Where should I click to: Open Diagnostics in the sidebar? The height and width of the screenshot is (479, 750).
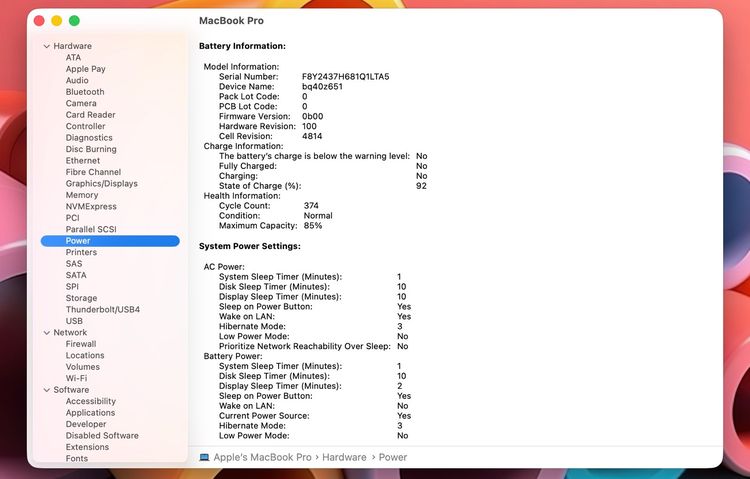pos(89,138)
